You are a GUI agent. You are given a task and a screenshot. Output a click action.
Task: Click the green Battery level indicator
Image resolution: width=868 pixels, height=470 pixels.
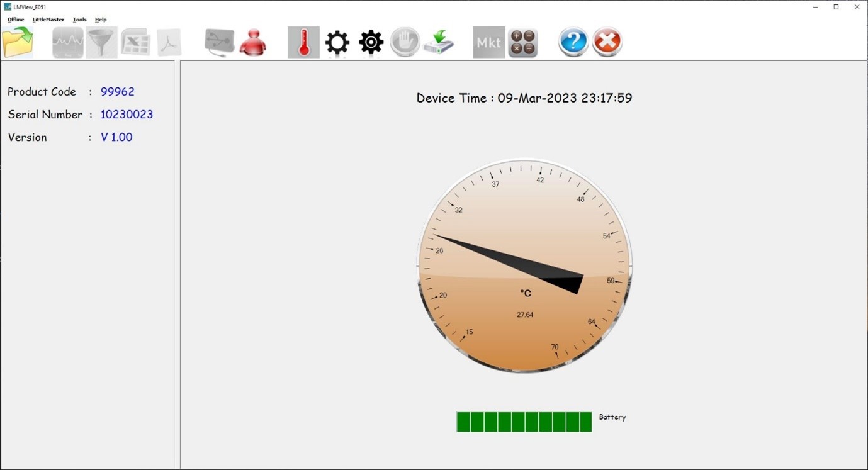coord(524,422)
